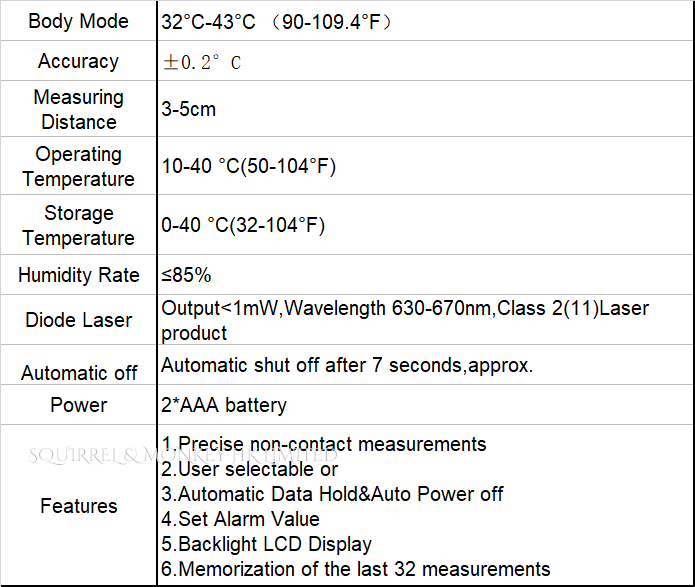This screenshot has height=587, width=695.
Task: Click the Squirrel & Monkey HK Limited watermark
Action: pyautogui.click(x=183, y=455)
